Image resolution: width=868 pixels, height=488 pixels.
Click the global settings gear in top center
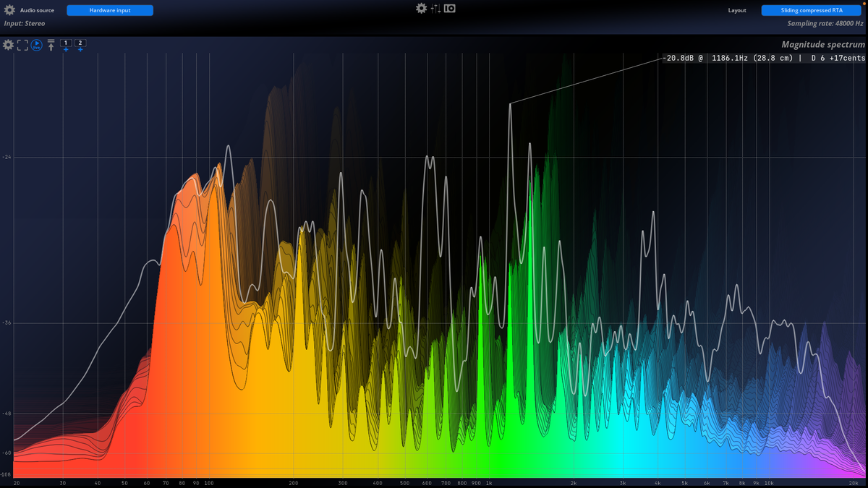click(x=422, y=9)
